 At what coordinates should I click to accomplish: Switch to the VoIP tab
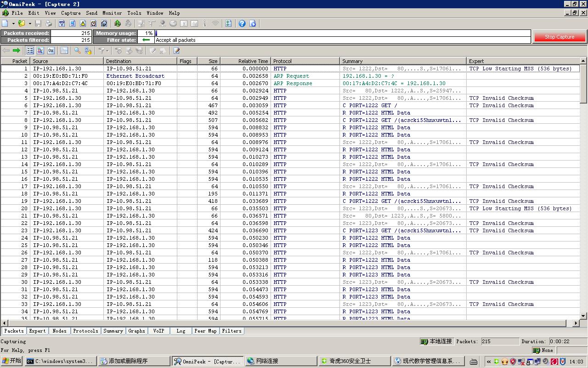pos(158,331)
